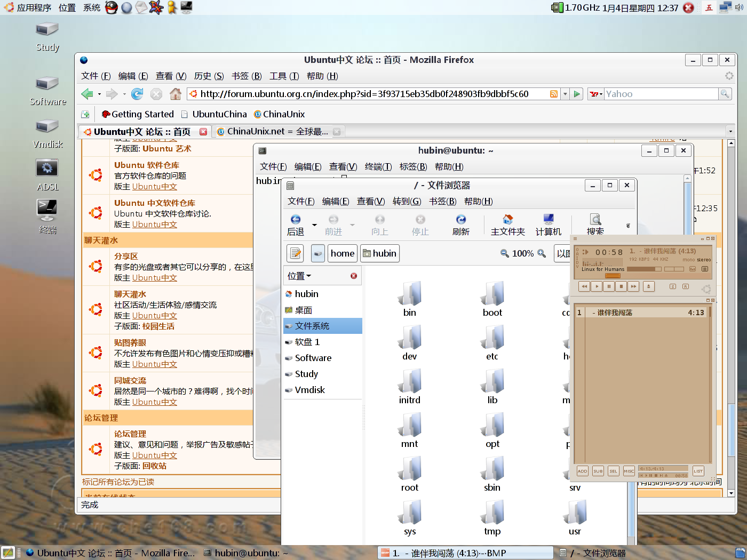Click Refresh icon in file browser toolbar
The image size is (747, 560).
click(x=461, y=225)
